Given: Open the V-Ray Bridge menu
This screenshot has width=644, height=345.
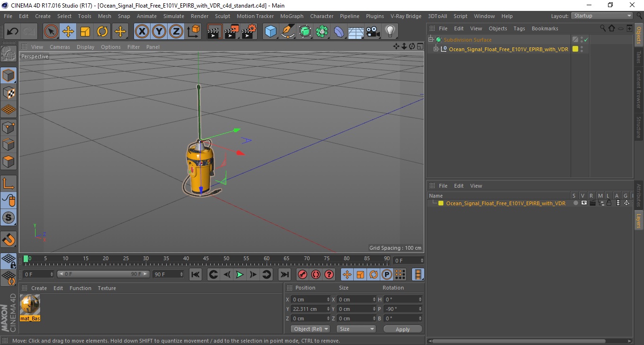Looking at the screenshot, I should pyautogui.click(x=406, y=16).
